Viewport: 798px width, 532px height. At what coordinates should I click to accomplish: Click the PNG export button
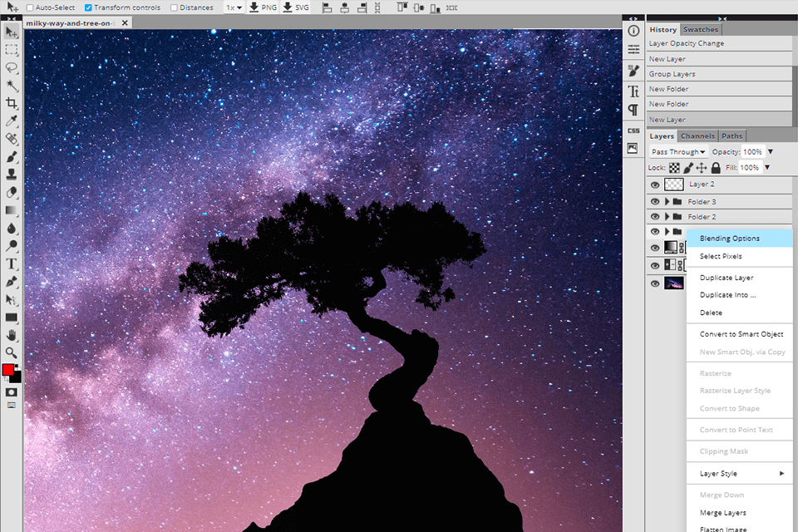pos(262,7)
